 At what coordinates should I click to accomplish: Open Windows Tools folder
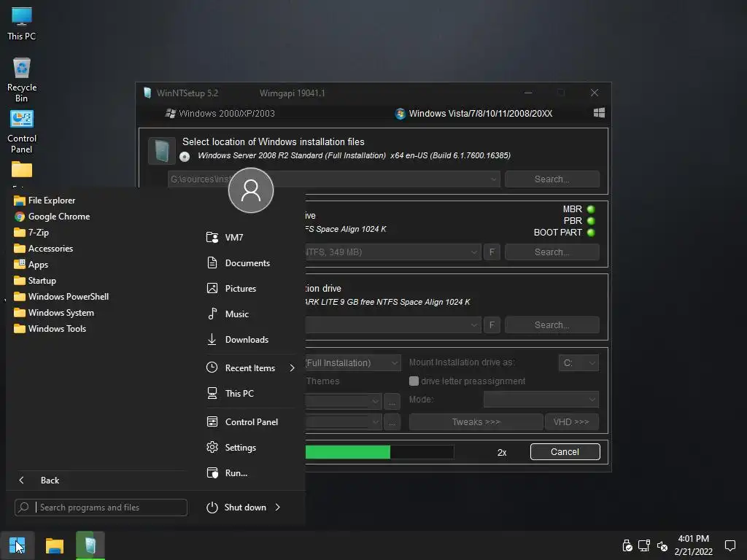coord(50,329)
